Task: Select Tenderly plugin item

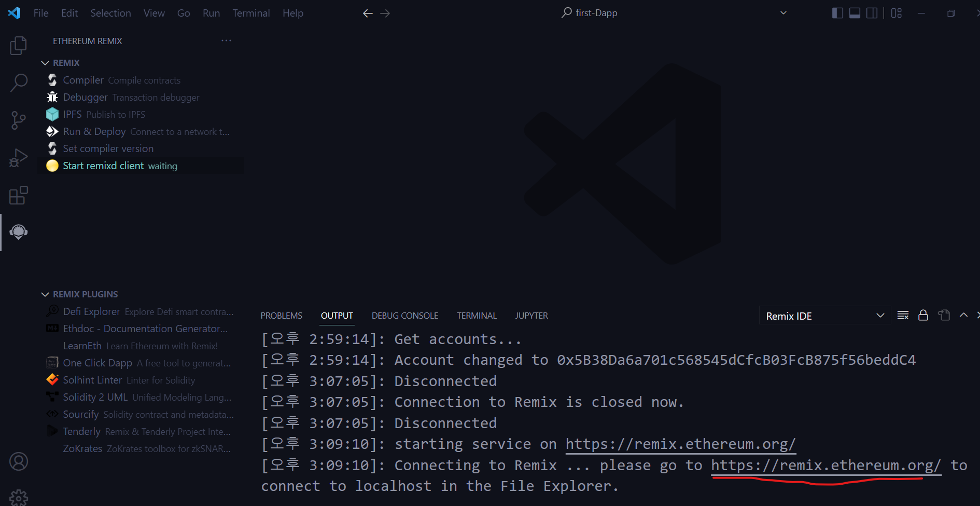Action: point(141,431)
